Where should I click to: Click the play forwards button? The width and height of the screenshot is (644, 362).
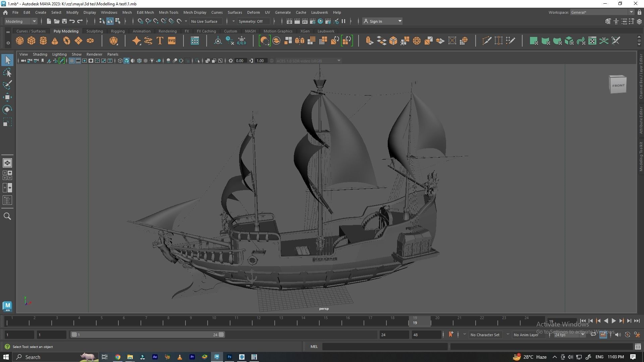coord(613,321)
